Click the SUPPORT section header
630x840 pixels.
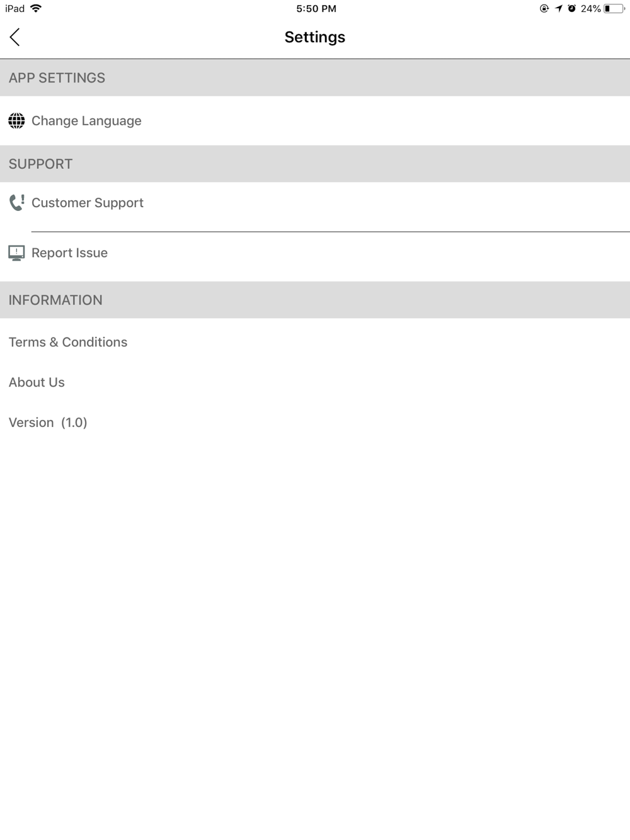pos(315,164)
